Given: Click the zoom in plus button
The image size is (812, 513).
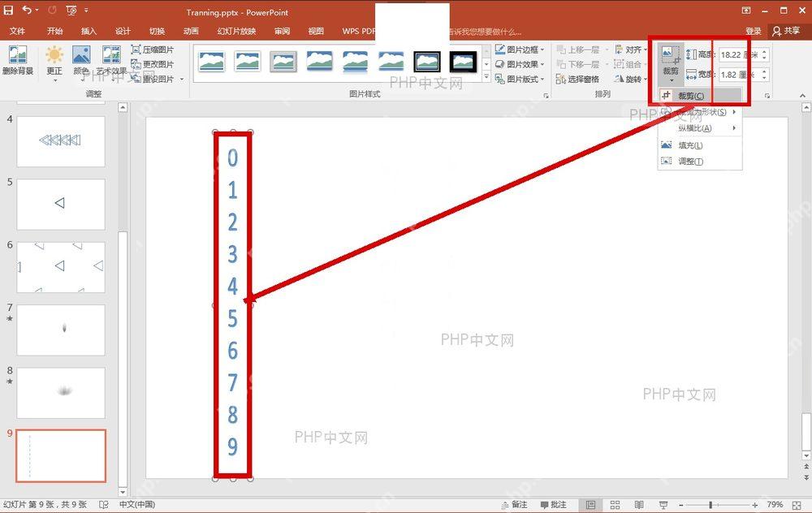Looking at the screenshot, I should click(x=755, y=505).
